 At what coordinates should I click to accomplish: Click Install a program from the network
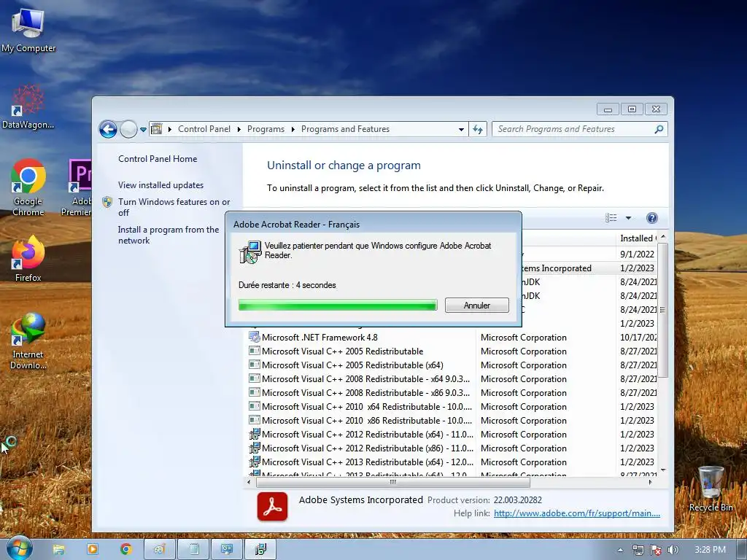coord(169,235)
